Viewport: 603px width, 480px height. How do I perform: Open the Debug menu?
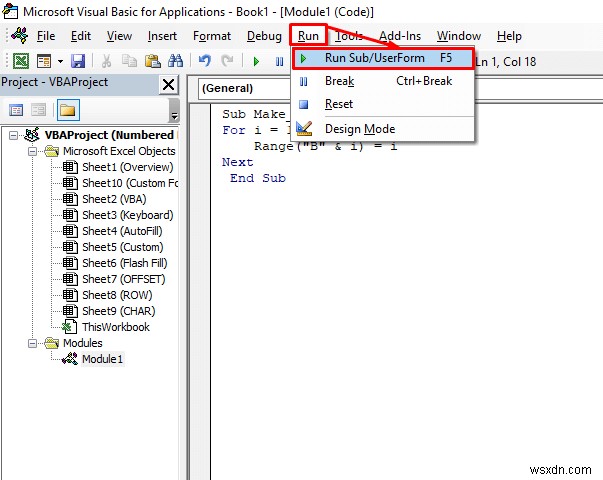[x=264, y=36]
